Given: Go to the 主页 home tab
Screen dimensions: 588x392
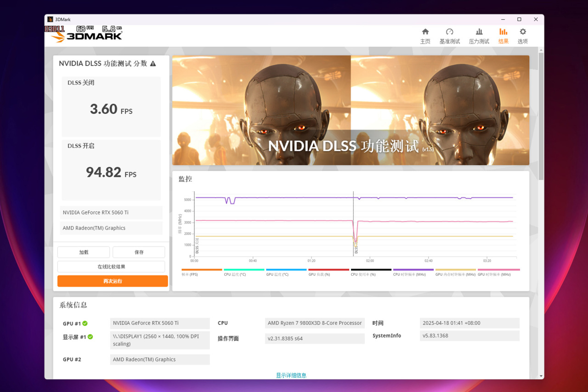Looking at the screenshot, I should pos(425,36).
